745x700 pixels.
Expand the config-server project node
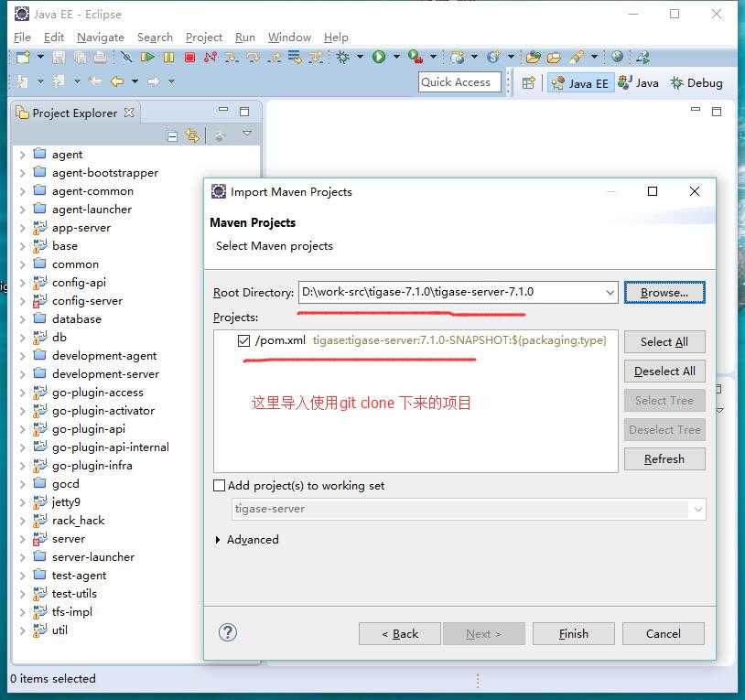click(22, 301)
